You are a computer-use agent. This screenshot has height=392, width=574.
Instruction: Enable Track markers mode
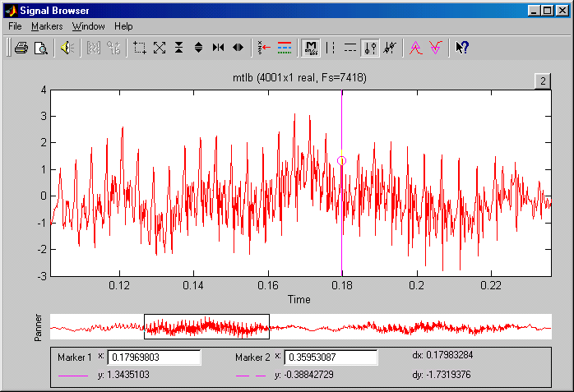(x=370, y=48)
